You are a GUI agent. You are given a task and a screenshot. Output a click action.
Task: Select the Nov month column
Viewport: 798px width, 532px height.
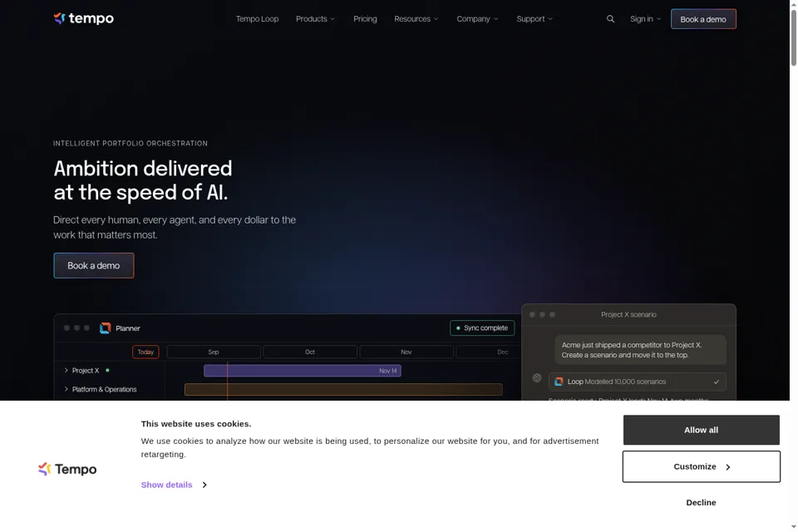point(406,352)
